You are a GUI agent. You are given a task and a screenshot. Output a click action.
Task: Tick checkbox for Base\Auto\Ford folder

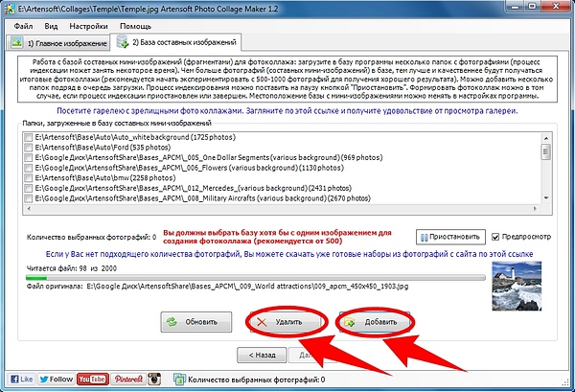(28, 148)
